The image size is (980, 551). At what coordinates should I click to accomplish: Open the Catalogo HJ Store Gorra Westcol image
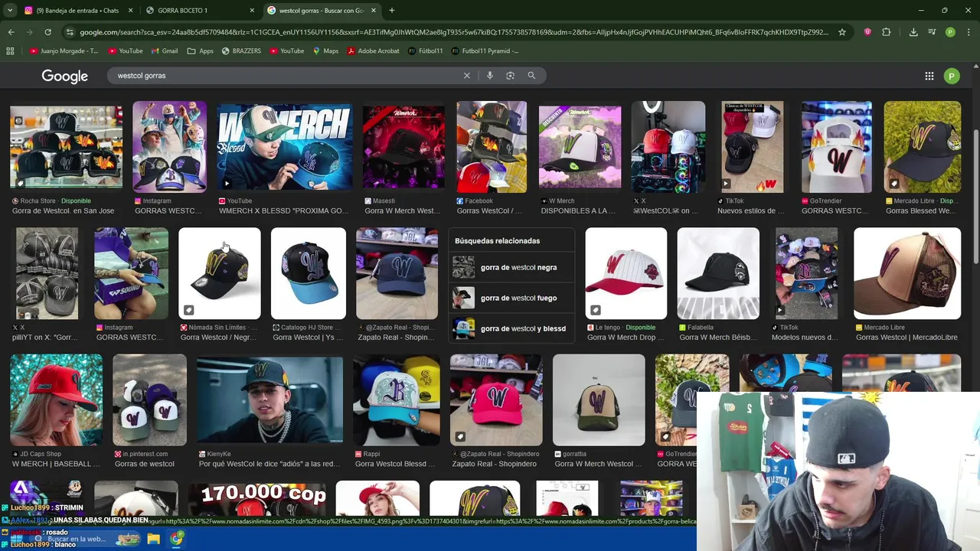[x=309, y=273]
